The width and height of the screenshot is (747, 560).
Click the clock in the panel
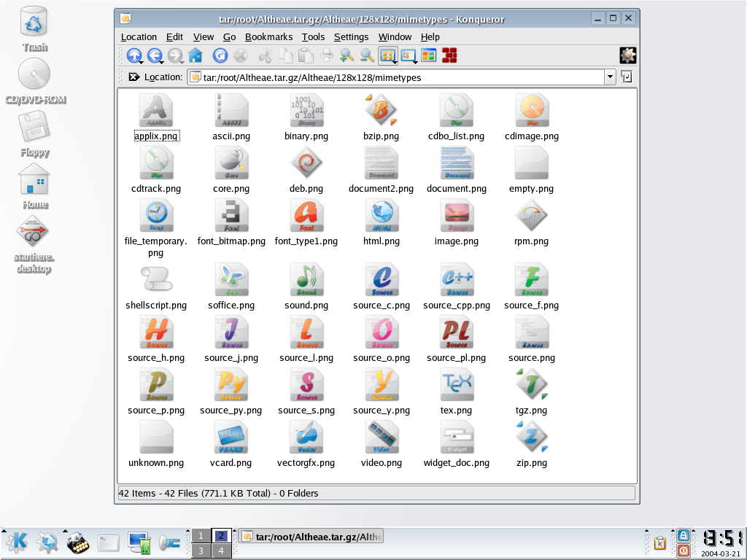(x=721, y=542)
